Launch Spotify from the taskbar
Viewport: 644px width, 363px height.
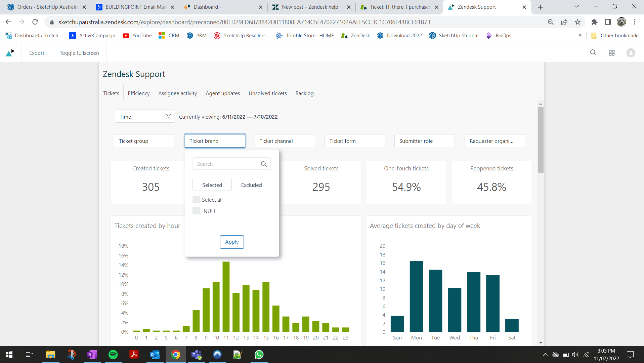(x=113, y=355)
